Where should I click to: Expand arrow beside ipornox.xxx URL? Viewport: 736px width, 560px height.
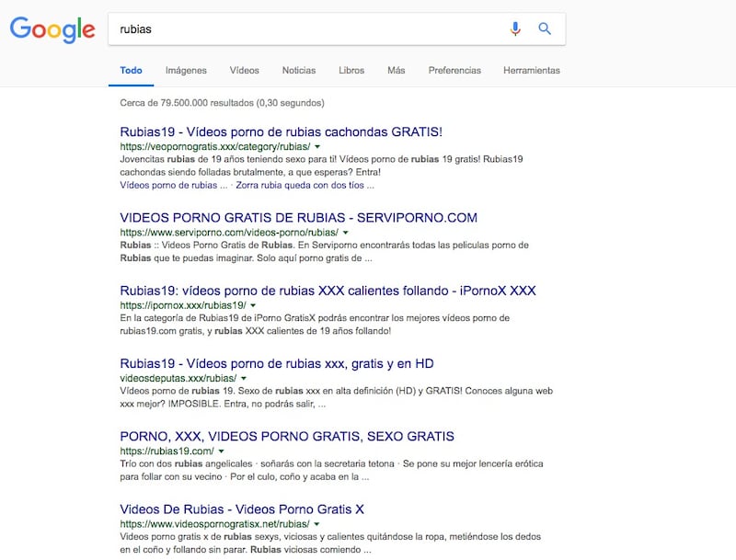(253, 305)
